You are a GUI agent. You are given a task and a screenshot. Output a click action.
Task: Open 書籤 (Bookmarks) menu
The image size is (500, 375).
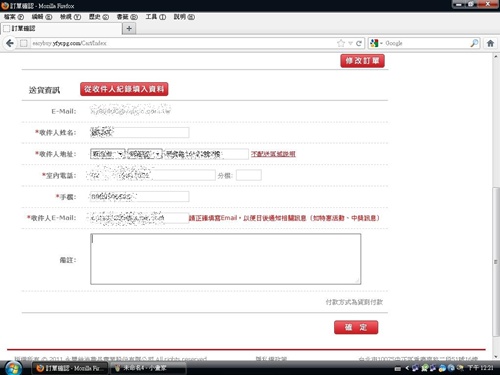coord(127,17)
